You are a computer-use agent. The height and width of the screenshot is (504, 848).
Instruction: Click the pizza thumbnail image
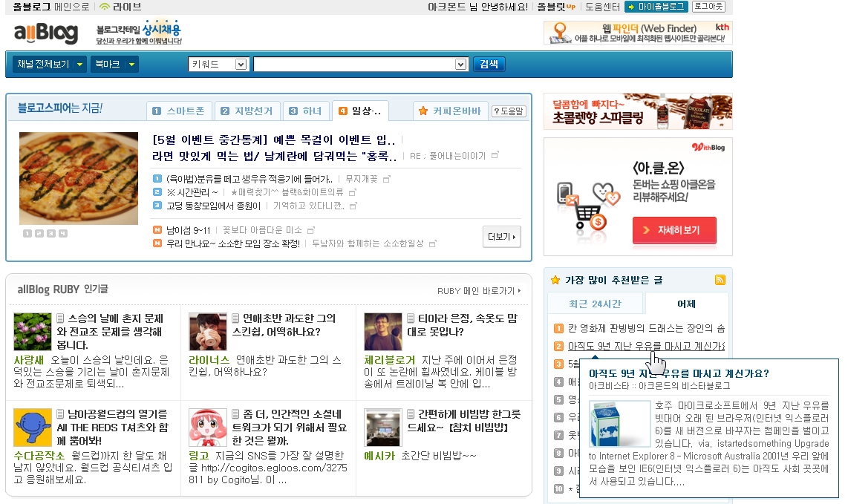(79, 178)
